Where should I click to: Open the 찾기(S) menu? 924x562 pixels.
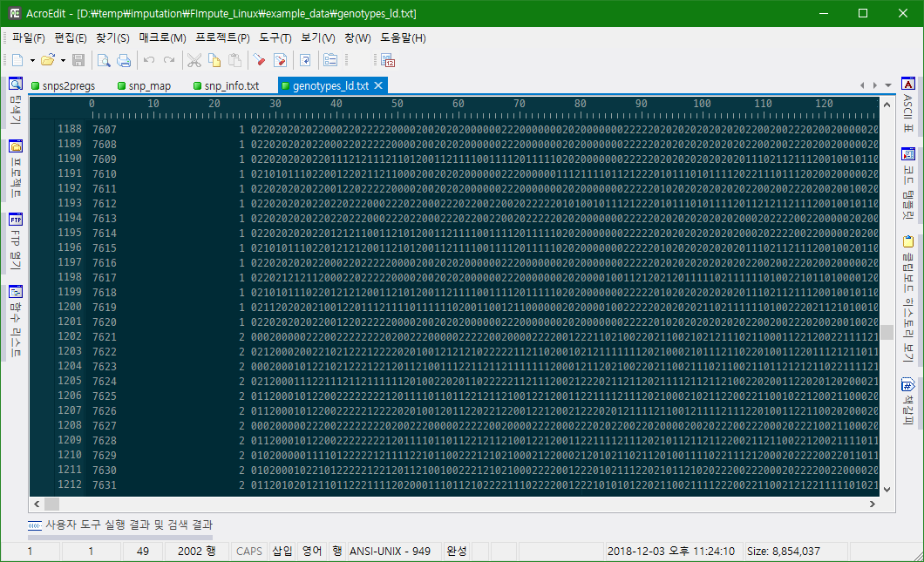point(112,37)
